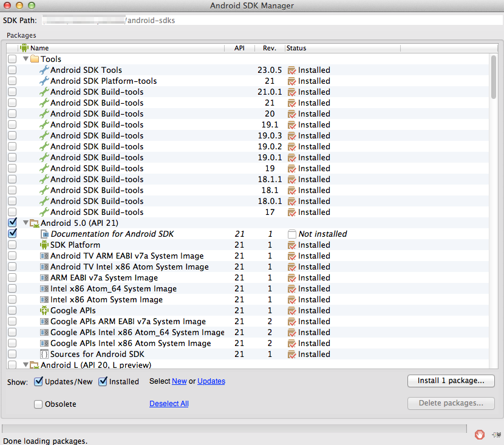504x445 pixels.
Task: Click the Tools folder icon
Action: tap(35, 59)
